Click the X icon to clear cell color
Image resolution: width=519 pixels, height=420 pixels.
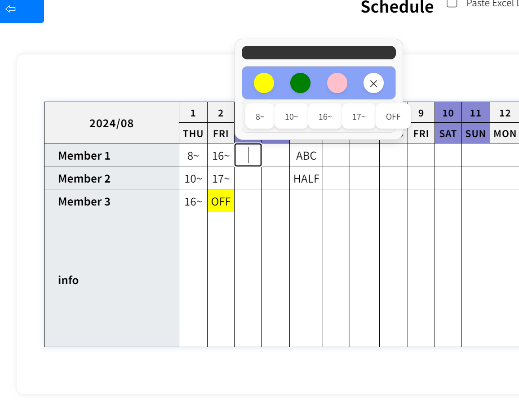pyautogui.click(x=373, y=83)
